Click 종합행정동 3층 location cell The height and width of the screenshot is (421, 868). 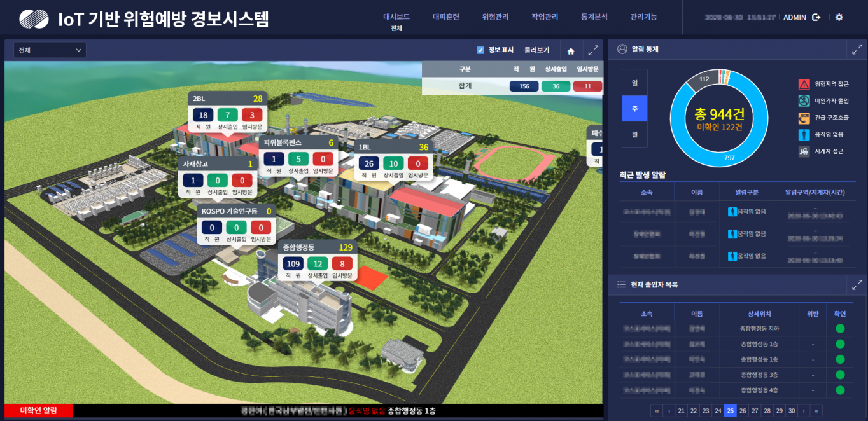click(x=759, y=375)
